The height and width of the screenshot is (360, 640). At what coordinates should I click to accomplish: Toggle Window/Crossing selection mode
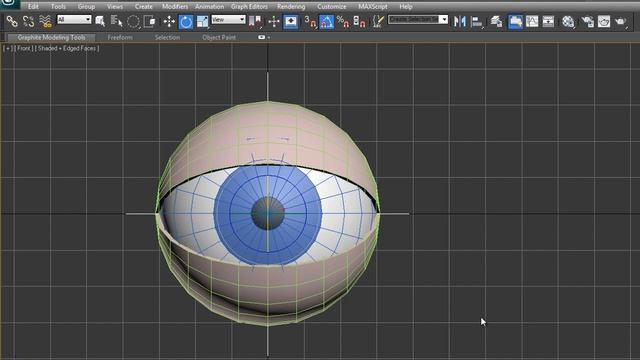pos(150,21)
